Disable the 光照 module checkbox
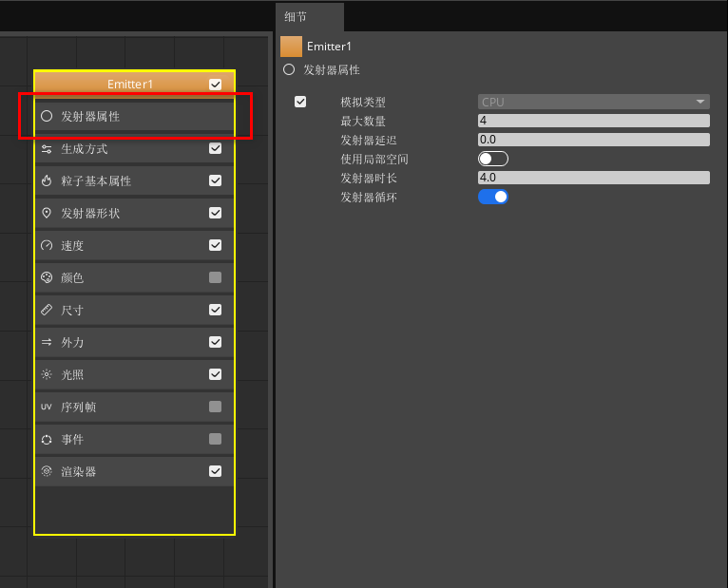Screen dimensions: 728x588 pos(215,374)
